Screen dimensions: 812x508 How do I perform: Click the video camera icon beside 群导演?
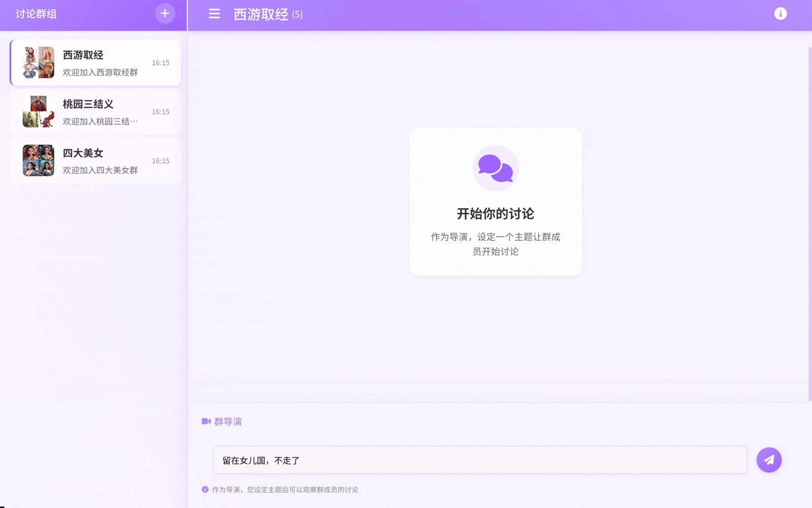click(206, 422)
